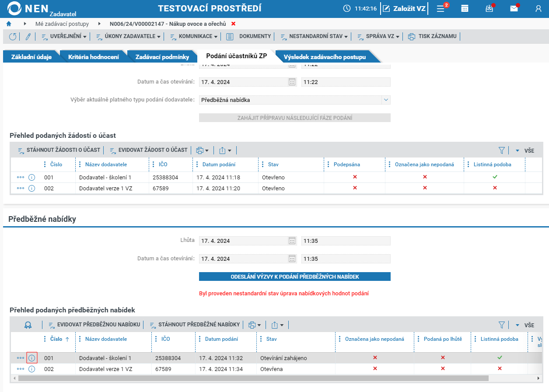
Task: Expand the NESTANDARDNÍ STAV menu
Action: [x=314, y=36]
